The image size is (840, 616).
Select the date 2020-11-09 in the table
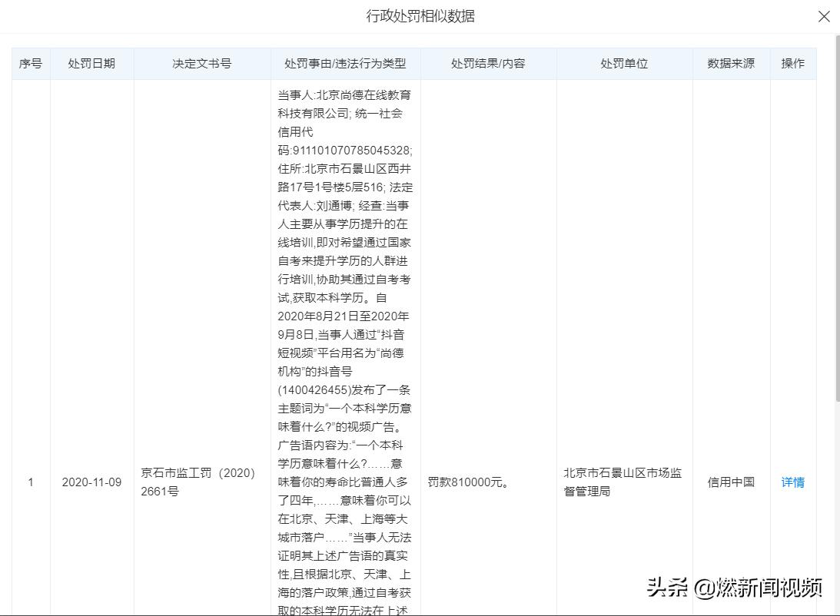92,482
